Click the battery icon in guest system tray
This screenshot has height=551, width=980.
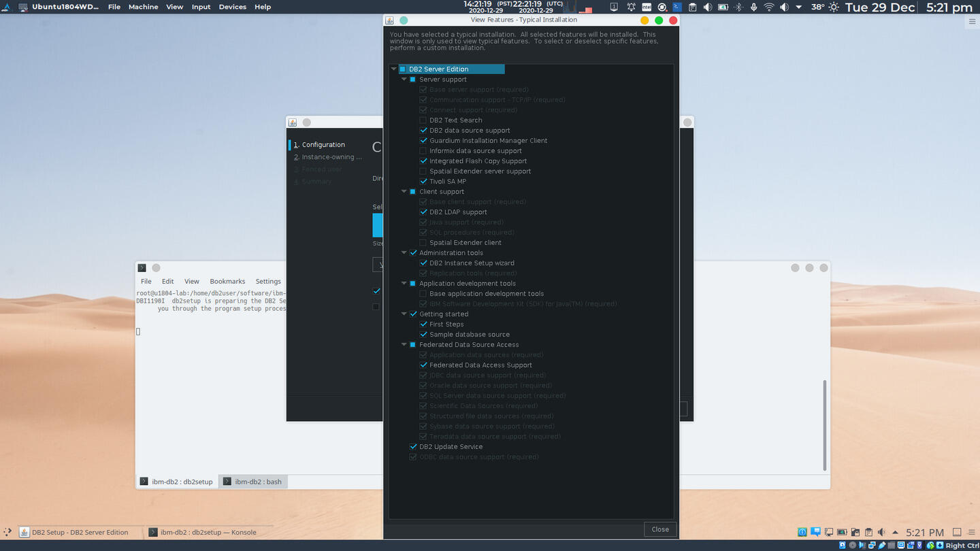coord(842,532)
